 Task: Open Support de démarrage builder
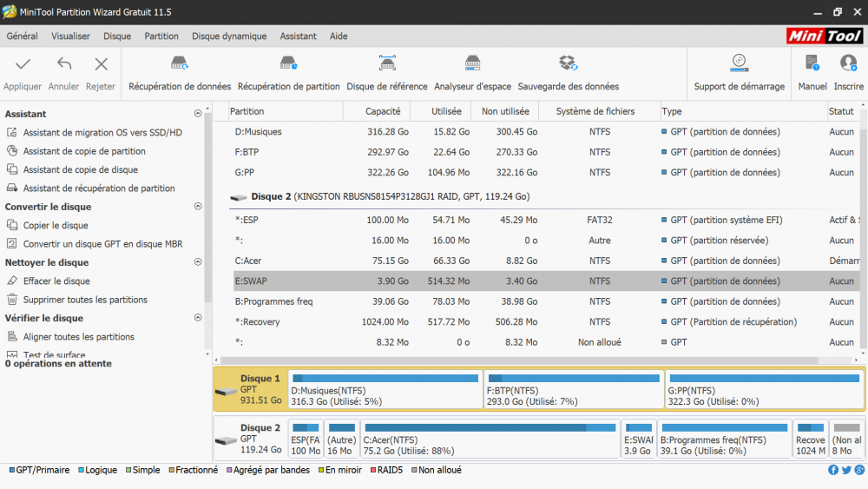click(739, 63)
